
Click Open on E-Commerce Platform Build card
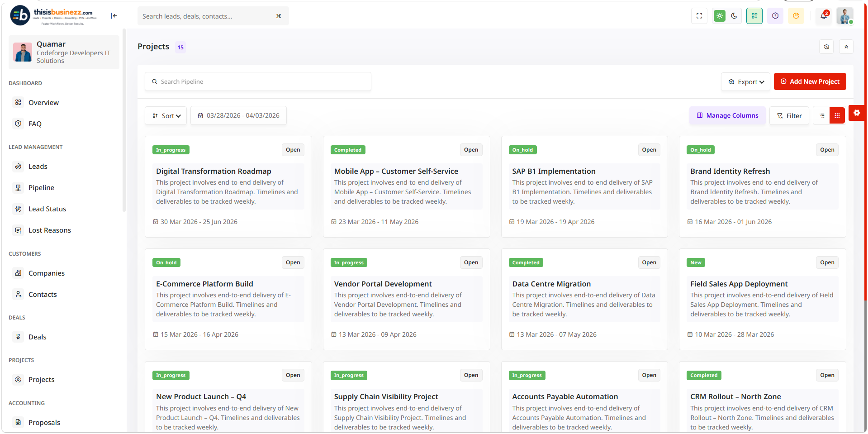(293, 262)
